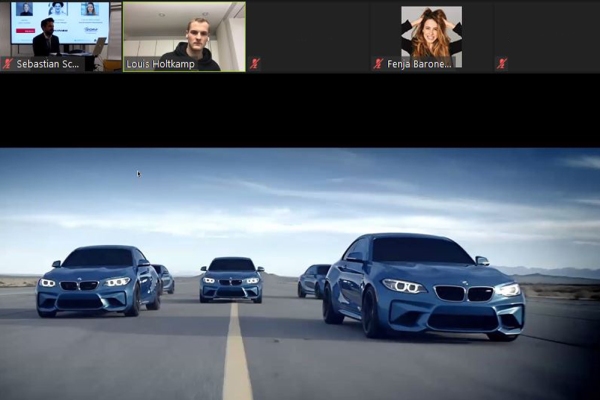Click muted mic icon of last participant tile

coord(502,64)
